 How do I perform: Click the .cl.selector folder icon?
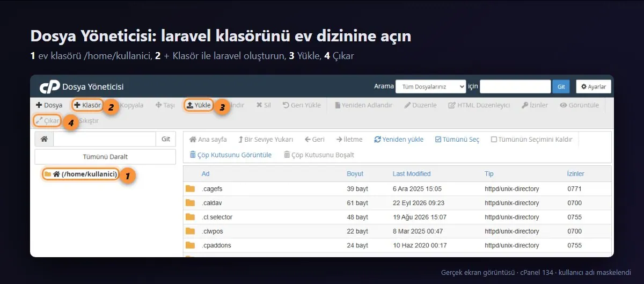point(191,217)
